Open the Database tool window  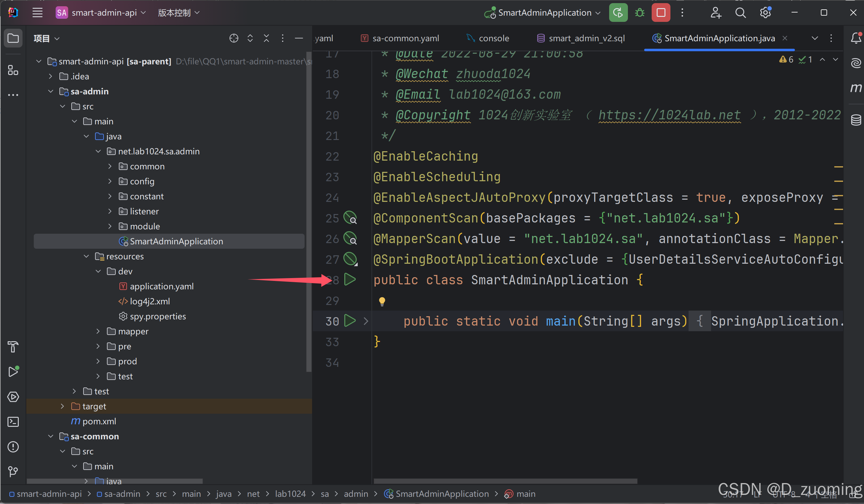[x=856, y=120]
